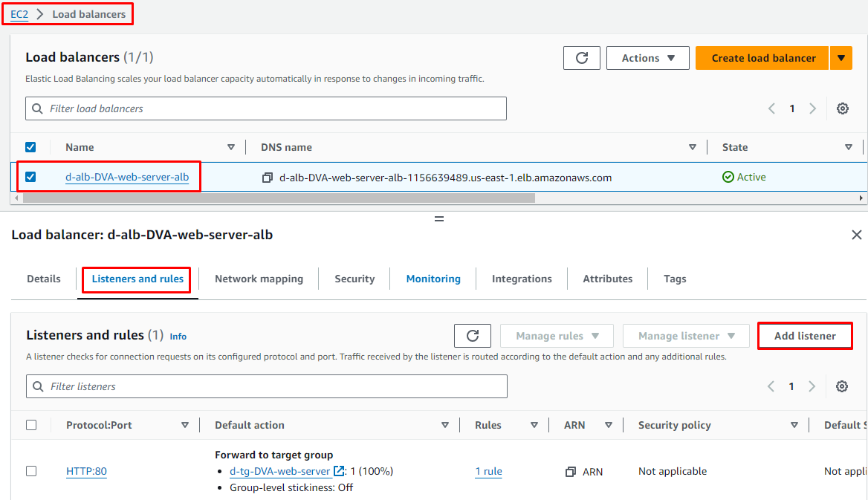Check the HTTP:80 listener checkbox
The width and height of the screenshot is (868, 500).
pos(31,471)
